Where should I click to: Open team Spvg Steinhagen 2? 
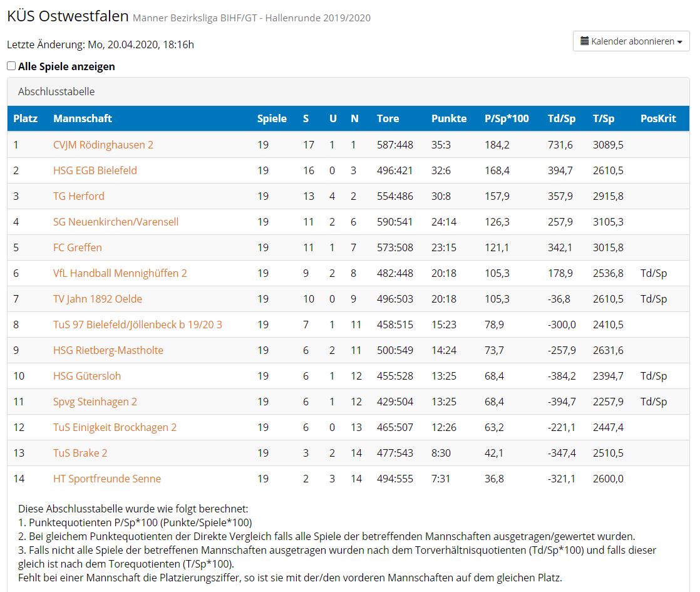pyautogui.click(x=95, y=402)
